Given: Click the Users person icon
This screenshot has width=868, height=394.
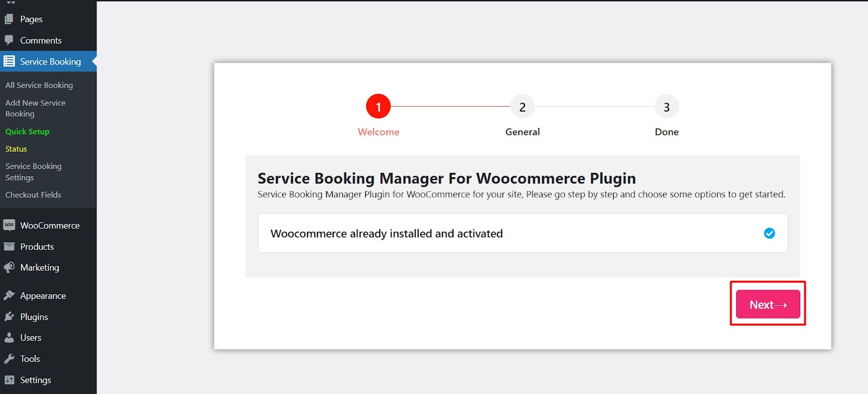Looking at the screenshot, I should (9, 338).
